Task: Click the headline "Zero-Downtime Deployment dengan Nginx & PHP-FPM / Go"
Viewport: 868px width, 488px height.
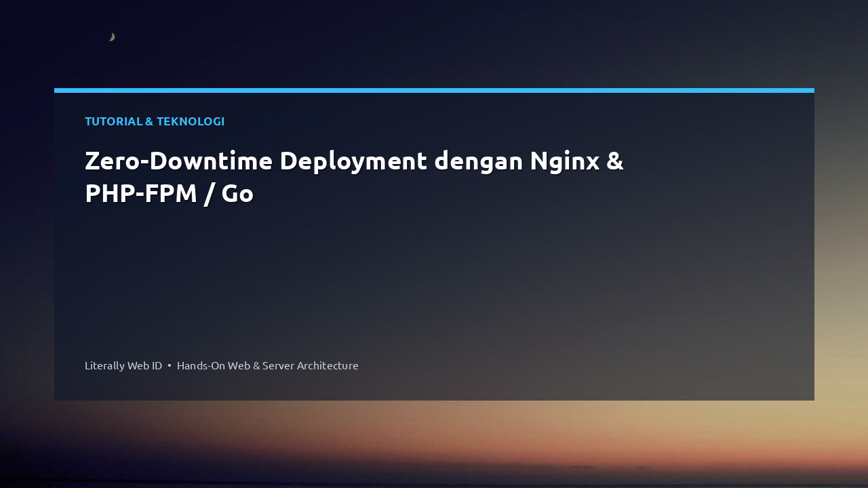Action: (354, 177)
